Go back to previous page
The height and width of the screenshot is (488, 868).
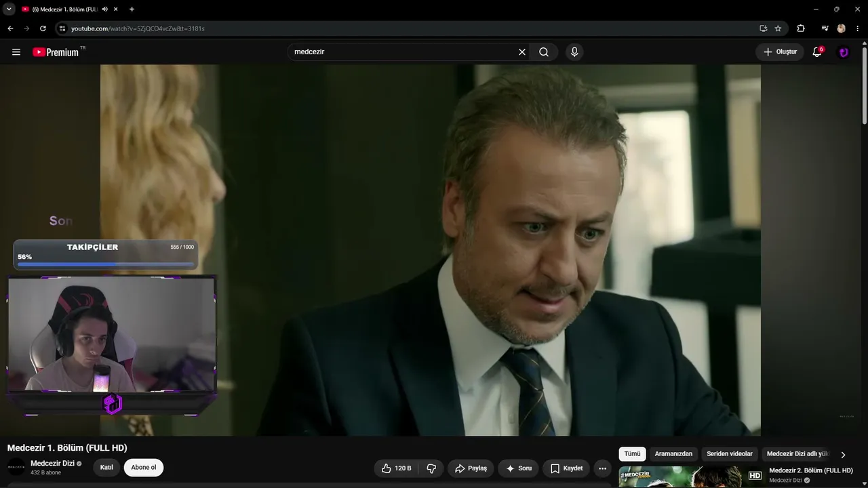(x=10, y=28)
